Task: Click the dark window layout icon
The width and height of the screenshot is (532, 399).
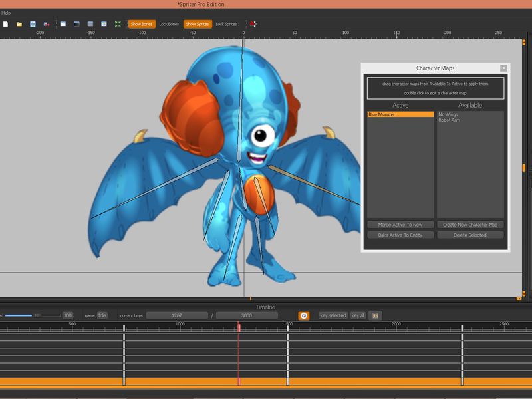Action: point(76,24)
